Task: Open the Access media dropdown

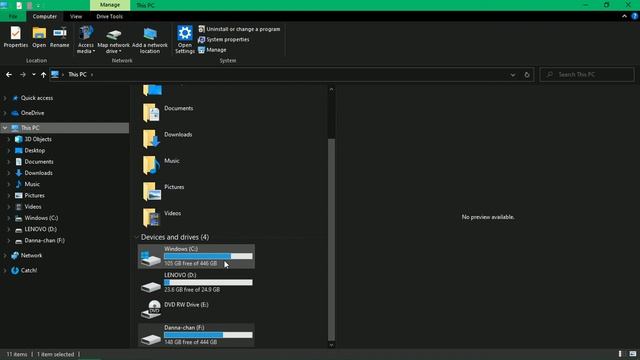Action: point(86,40)
